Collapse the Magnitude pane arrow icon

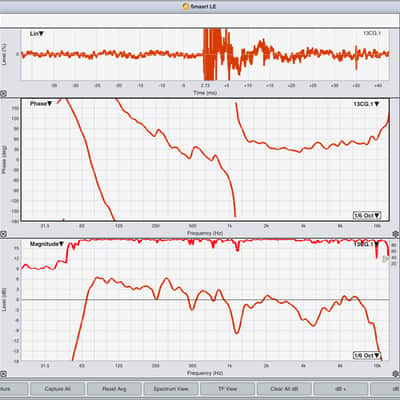(3, 374)
